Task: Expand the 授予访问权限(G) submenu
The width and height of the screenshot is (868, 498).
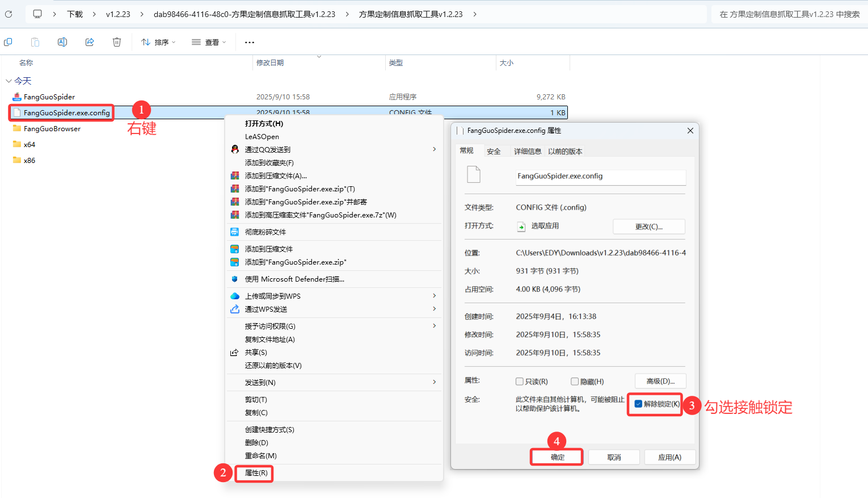Action: (x=435, y=326)
